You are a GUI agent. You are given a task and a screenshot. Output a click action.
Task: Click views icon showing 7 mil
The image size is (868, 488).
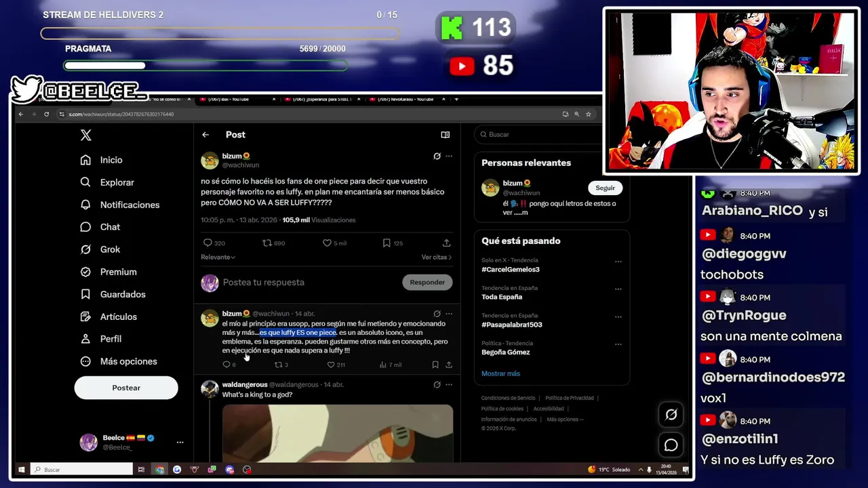382,365
